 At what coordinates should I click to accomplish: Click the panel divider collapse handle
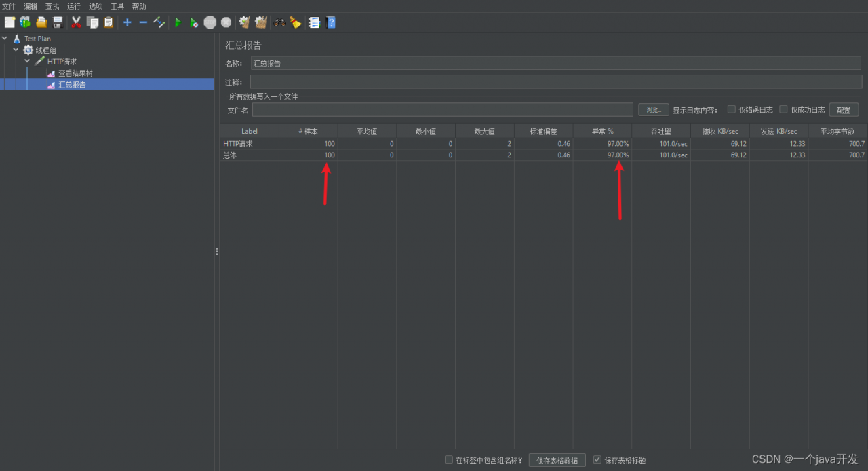click(x=217, y=251)
